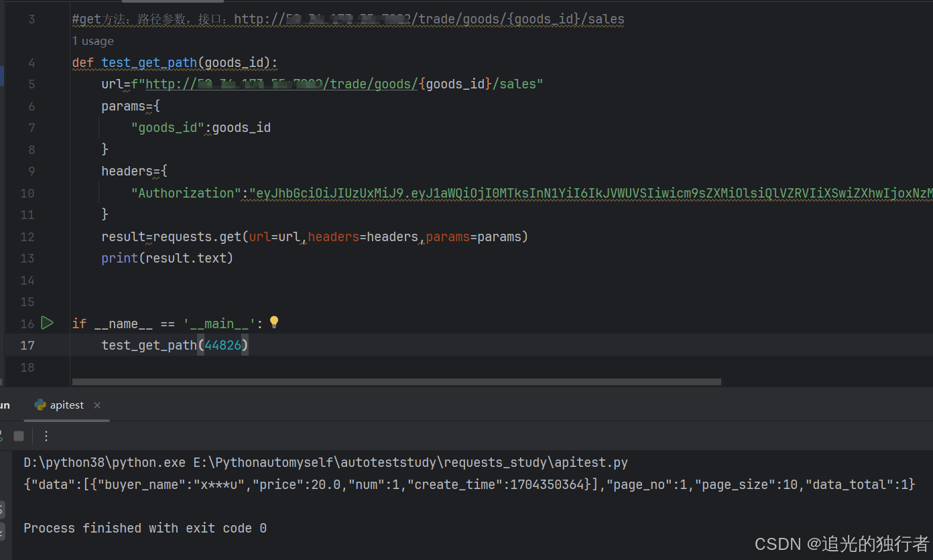
Task: Click the Authorization token string on line 10
Action: (x=536, y=193)
